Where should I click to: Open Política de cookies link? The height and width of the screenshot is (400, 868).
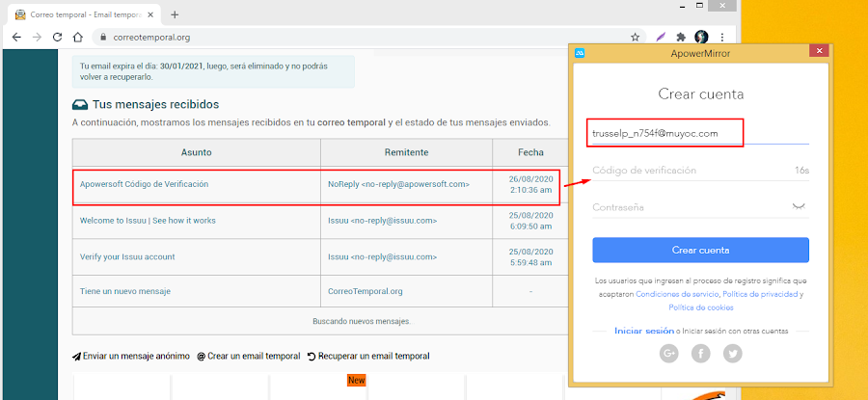point(701,307)
